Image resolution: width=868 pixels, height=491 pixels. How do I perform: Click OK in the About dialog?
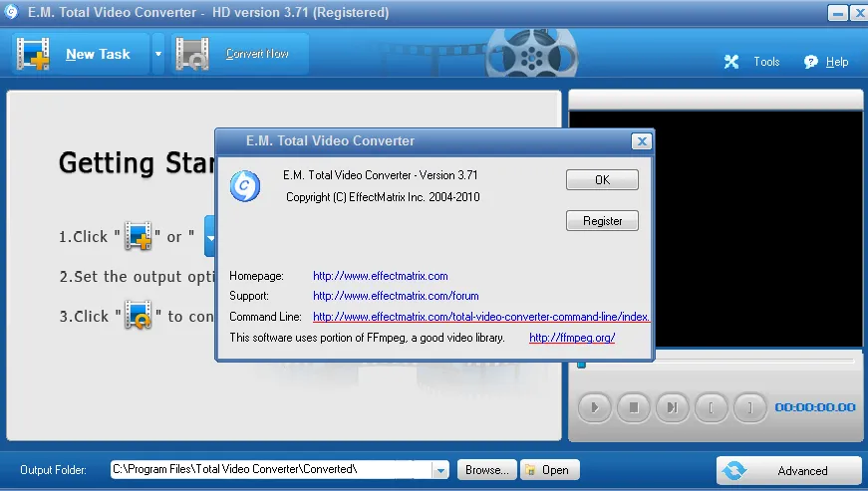click(x=602, y=179)
